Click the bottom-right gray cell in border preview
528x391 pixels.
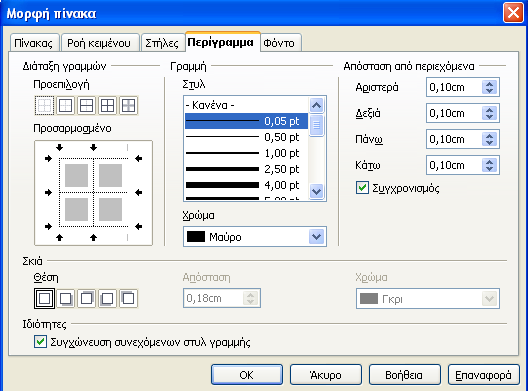[x=110, y=209]
